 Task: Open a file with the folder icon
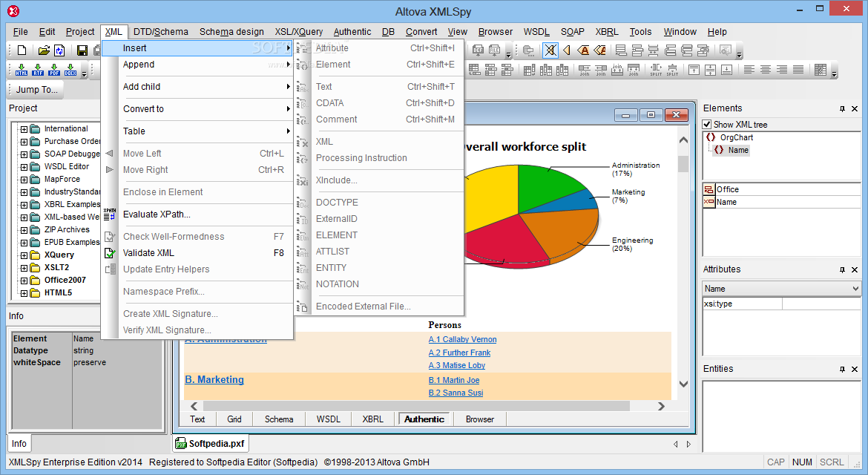(x=44, y=50)
